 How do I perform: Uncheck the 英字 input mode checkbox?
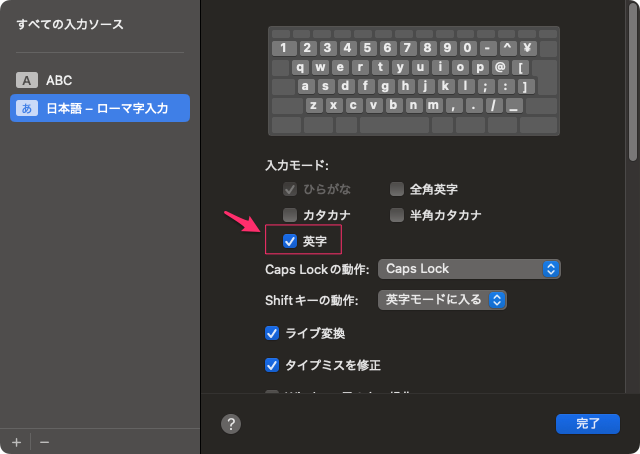[290, 241]
